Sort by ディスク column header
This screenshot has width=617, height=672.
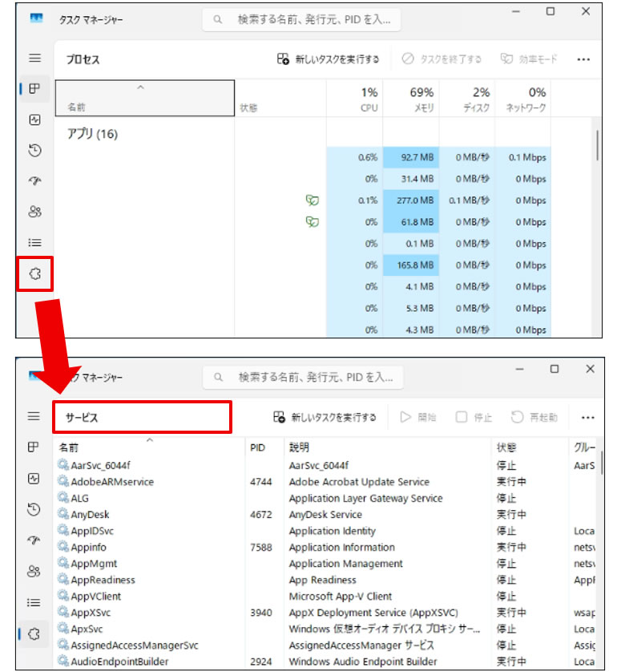coord(467,98)
